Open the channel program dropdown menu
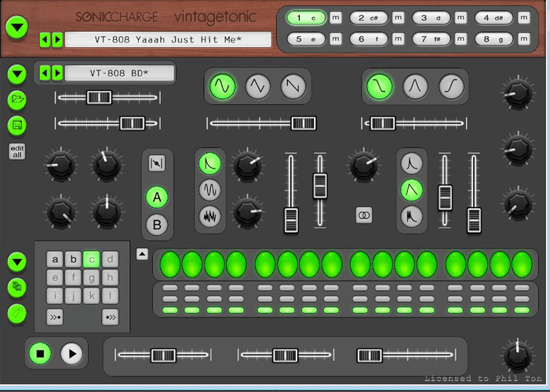 click(x=17, y=74)
